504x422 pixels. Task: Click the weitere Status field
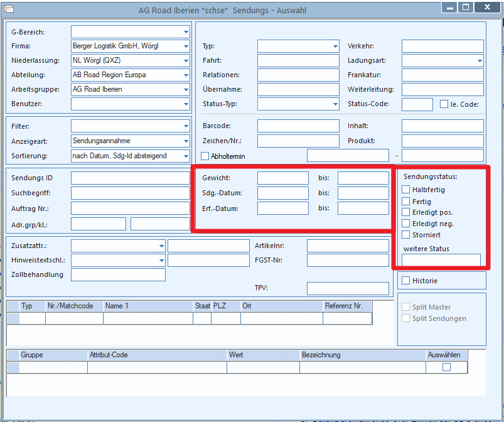click(441, 259)
